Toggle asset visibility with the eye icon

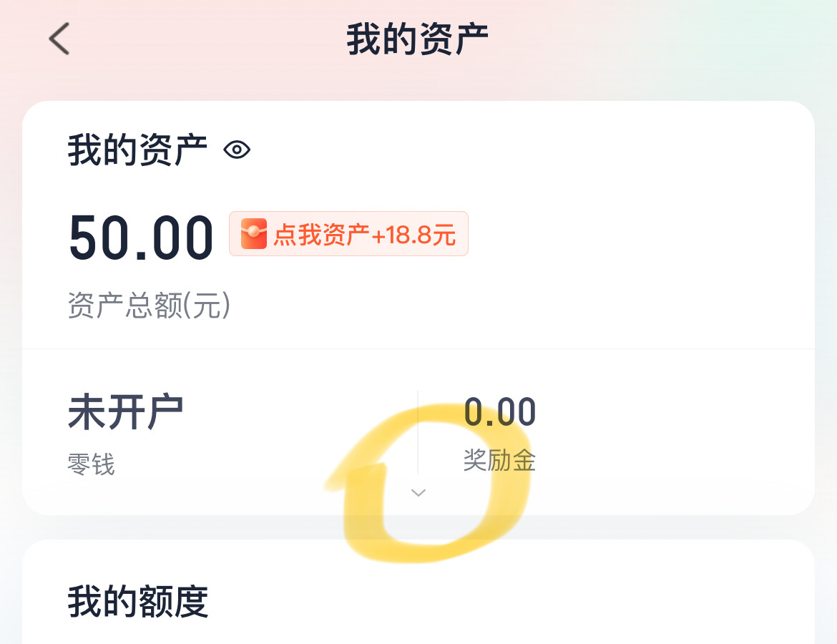(237, 150)
